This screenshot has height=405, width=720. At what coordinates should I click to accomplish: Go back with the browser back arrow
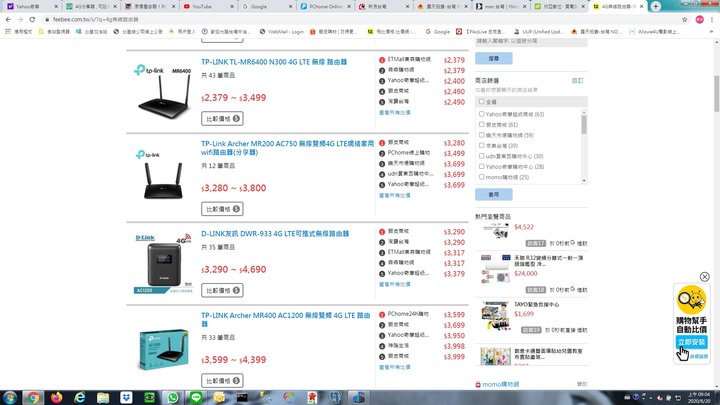pos(8,19)
